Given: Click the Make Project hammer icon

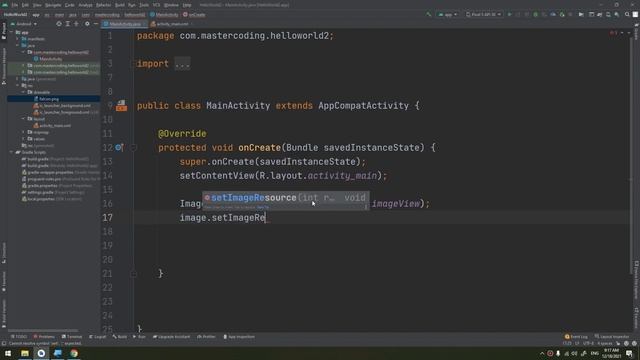Looking at the screenshot, I should [429, 15].
